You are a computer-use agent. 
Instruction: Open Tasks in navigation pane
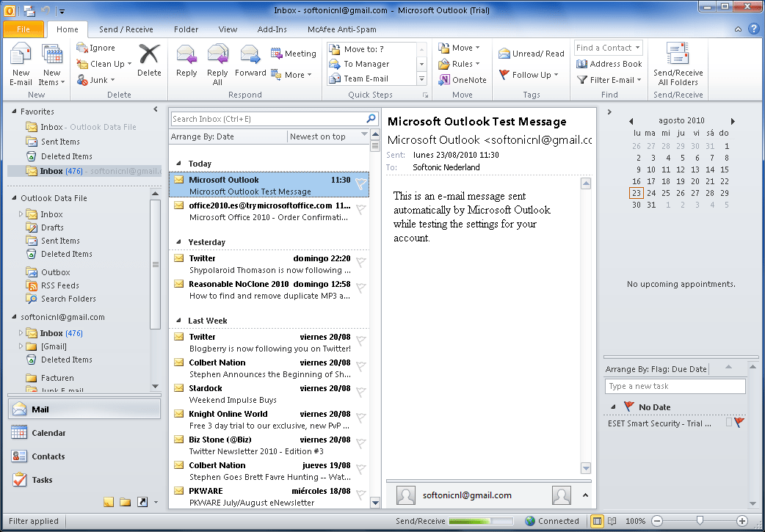[84, 480]
